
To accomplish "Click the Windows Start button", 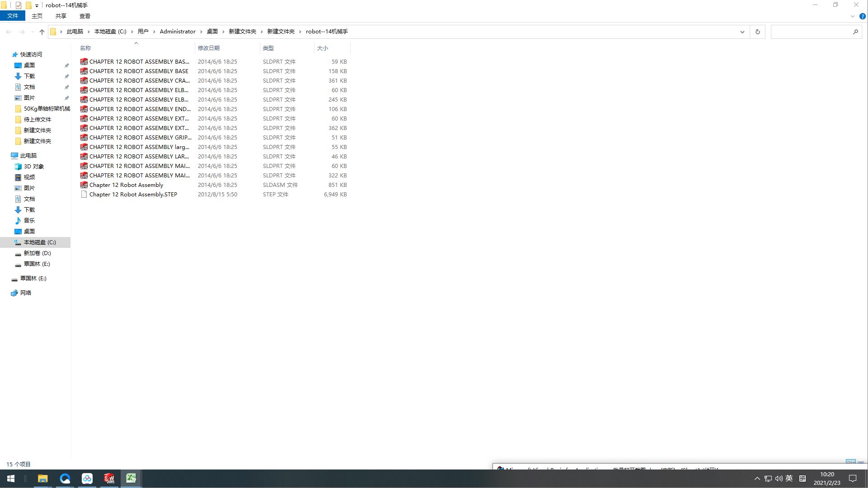I will tap(10, 479).
